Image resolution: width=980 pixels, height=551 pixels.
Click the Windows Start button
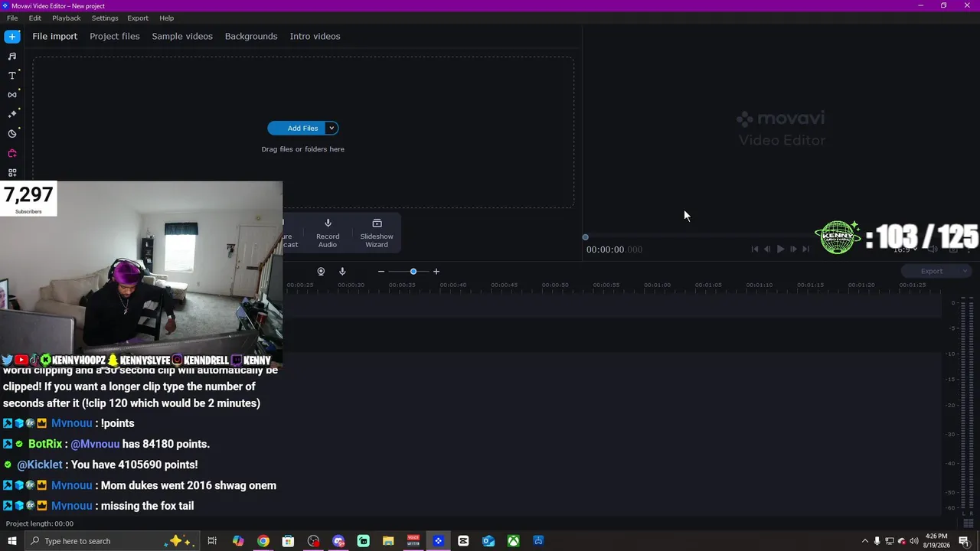point(12,541)
